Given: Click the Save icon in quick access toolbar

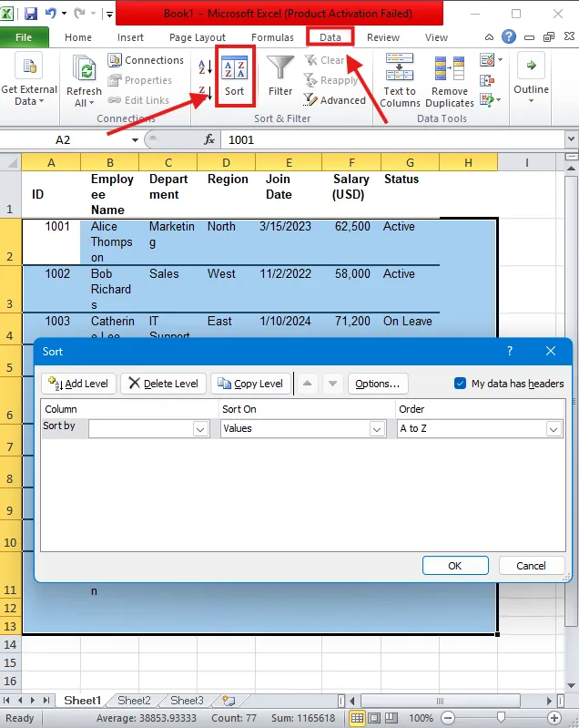Looking at the screenshot, I should [31, 14].
